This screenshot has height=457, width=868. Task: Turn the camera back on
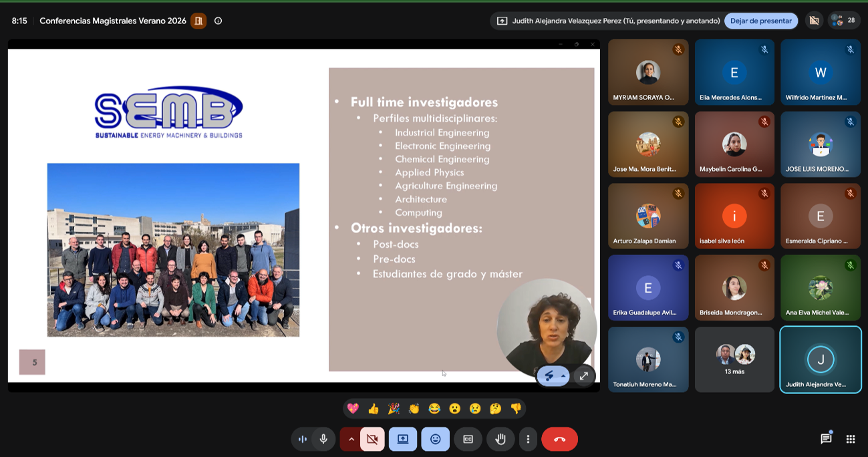coord(372,439)
